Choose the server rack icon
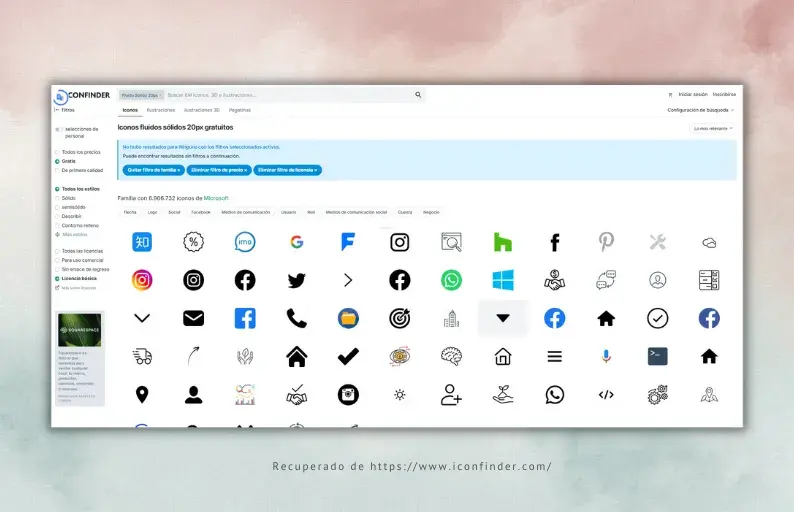The height and width of the screenshot is (512, 794). tap(709, 280)
